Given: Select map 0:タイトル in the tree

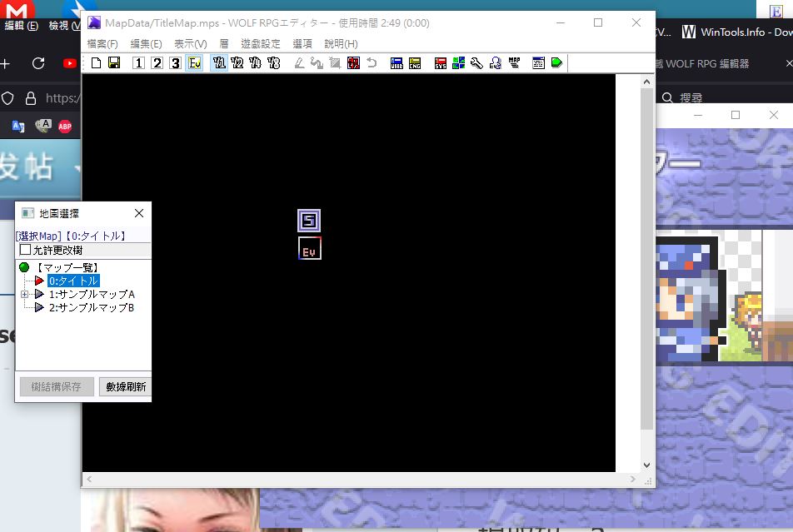Looking at the screenshot, I should 73,281.
